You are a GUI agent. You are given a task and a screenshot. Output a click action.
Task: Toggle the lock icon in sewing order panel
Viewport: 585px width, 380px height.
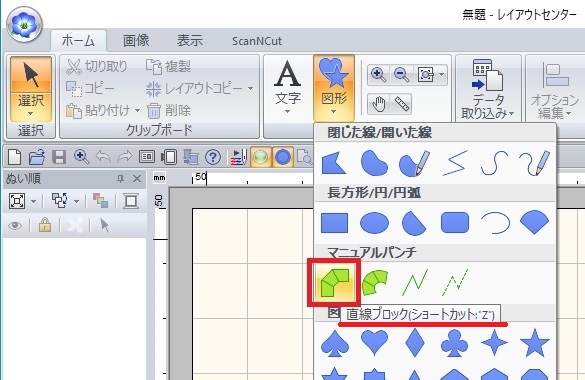pyautogui.click(x=44, y=225)
